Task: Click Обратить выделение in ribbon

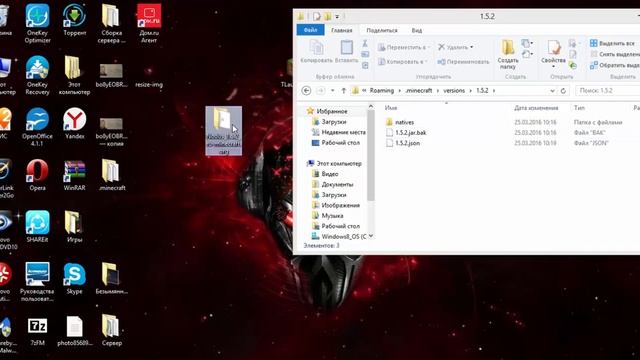Action: (x=614, y=65)
